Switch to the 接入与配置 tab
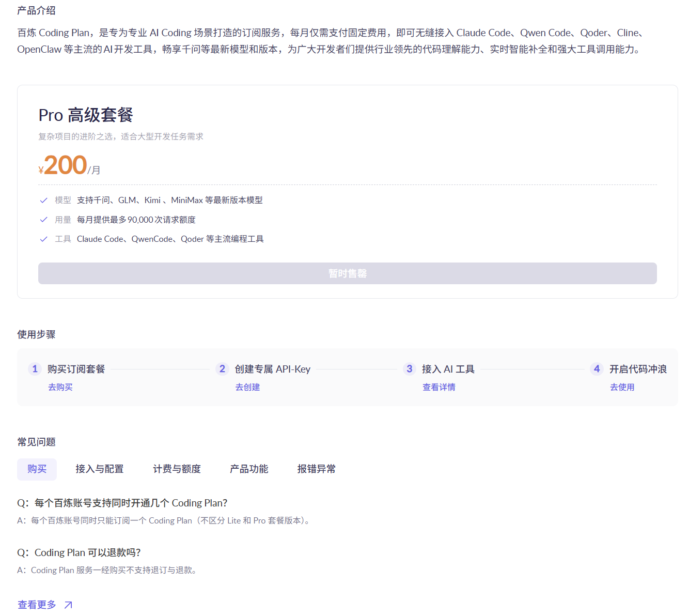 100,469
